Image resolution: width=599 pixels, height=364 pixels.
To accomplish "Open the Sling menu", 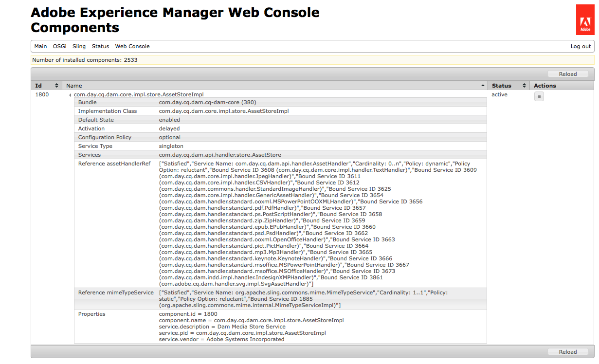I will (79, 47).
